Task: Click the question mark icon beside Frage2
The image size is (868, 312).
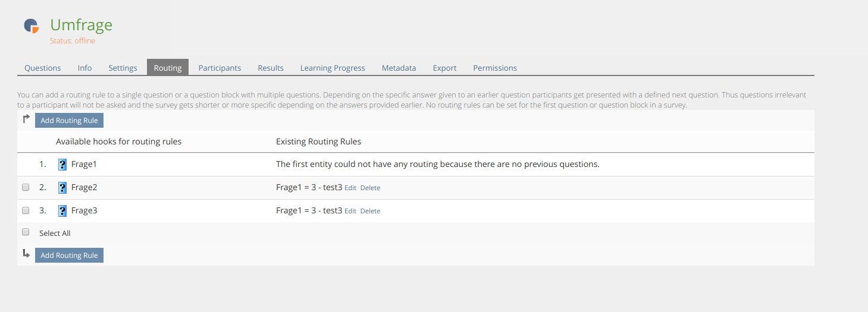Action: tap(62, 188)
